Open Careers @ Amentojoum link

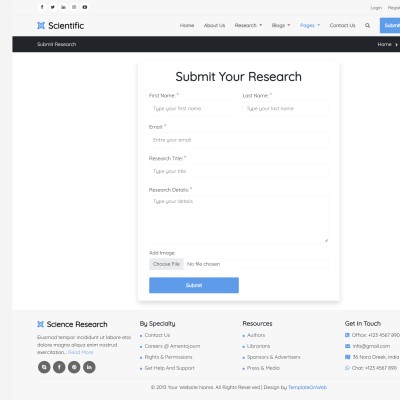[172, 346]
